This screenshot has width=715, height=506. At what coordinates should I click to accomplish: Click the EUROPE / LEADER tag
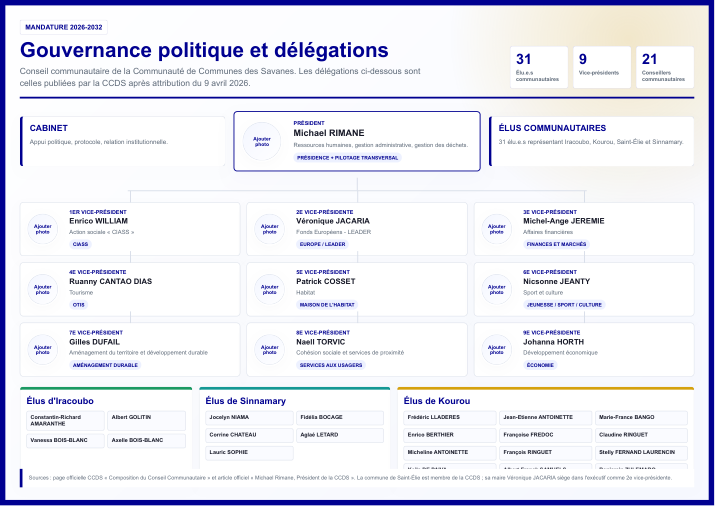pyautogui.click(x=322, y=244)
